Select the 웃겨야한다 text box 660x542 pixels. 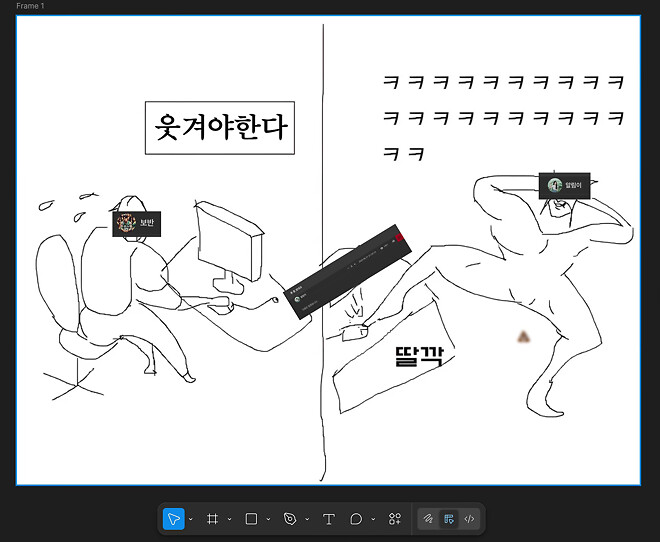pos(220,128)
